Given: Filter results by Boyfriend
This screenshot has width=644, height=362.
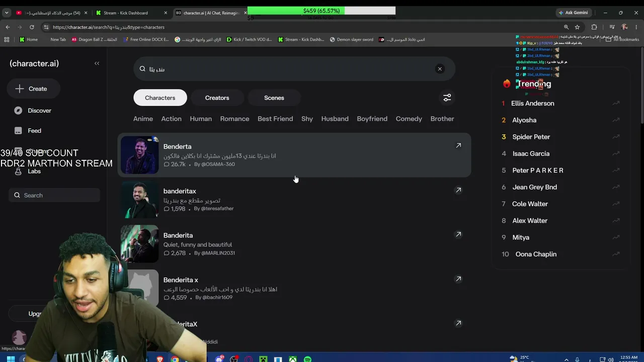Looking at the screenshot, I should [x=372, y=119].
